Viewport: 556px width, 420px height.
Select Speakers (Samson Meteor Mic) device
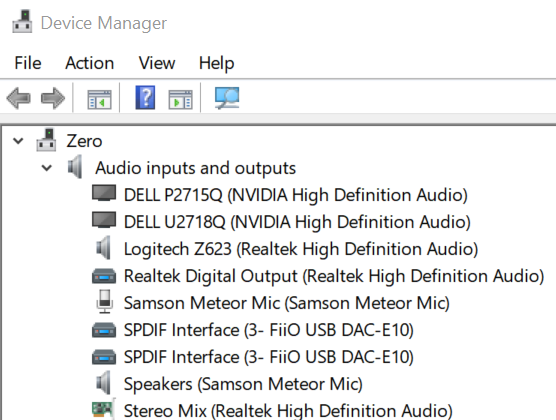click(x=243, y=384)
